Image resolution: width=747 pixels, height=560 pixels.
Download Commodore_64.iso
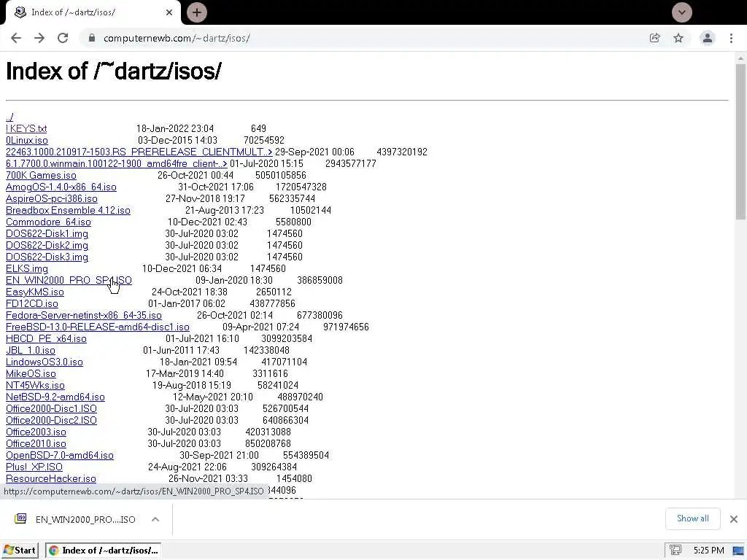pyautogui.click(x=48, y=222)
